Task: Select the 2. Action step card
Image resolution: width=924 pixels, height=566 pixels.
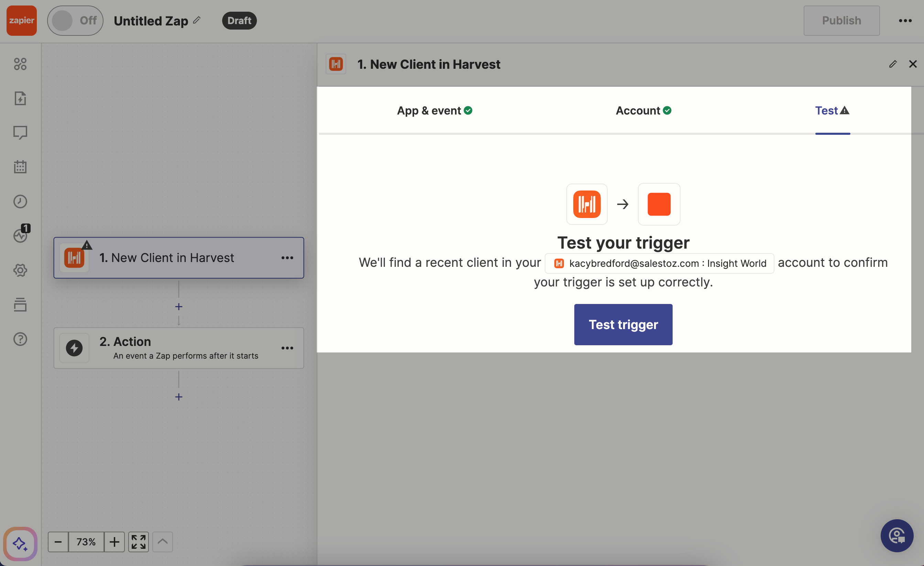Action: click(178, 348)
